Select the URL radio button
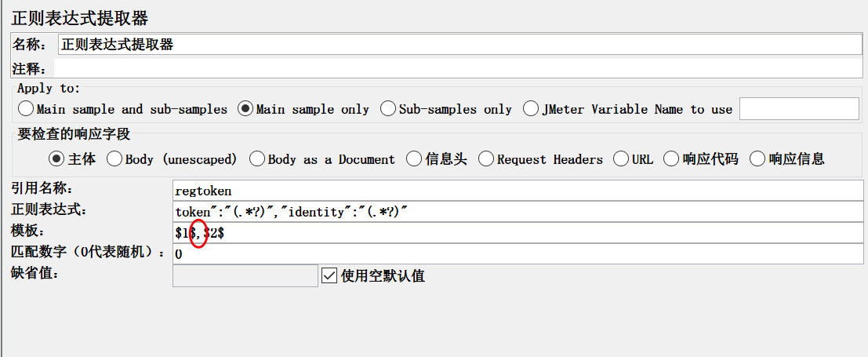 (x=621, y=159)
